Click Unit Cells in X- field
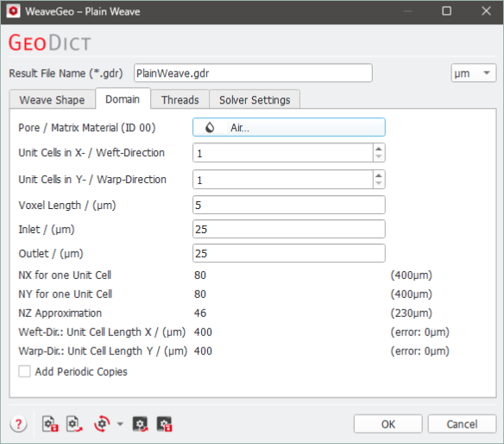504x444 pixels. [283, 153]
